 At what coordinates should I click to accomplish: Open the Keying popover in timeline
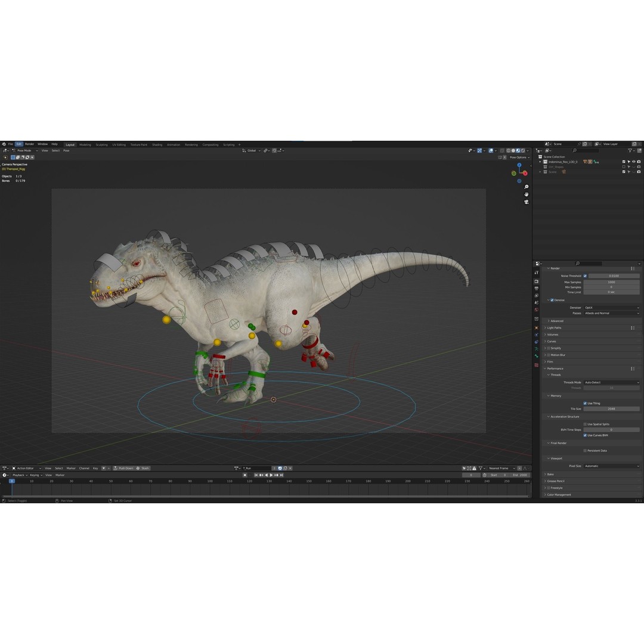tap(36, 475)
